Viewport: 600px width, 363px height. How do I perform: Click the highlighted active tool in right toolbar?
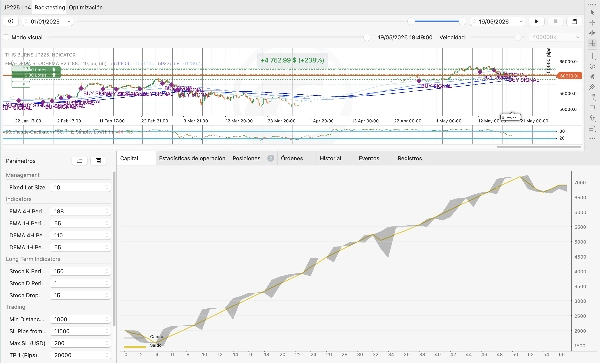point(592,43)
